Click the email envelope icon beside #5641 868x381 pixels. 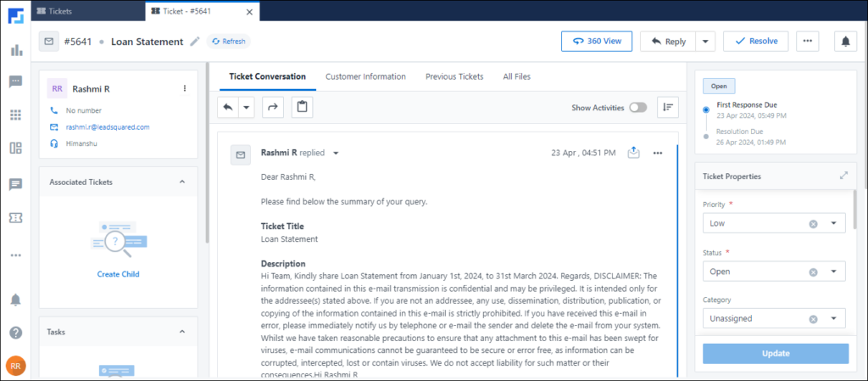click(x=48, y=41)
